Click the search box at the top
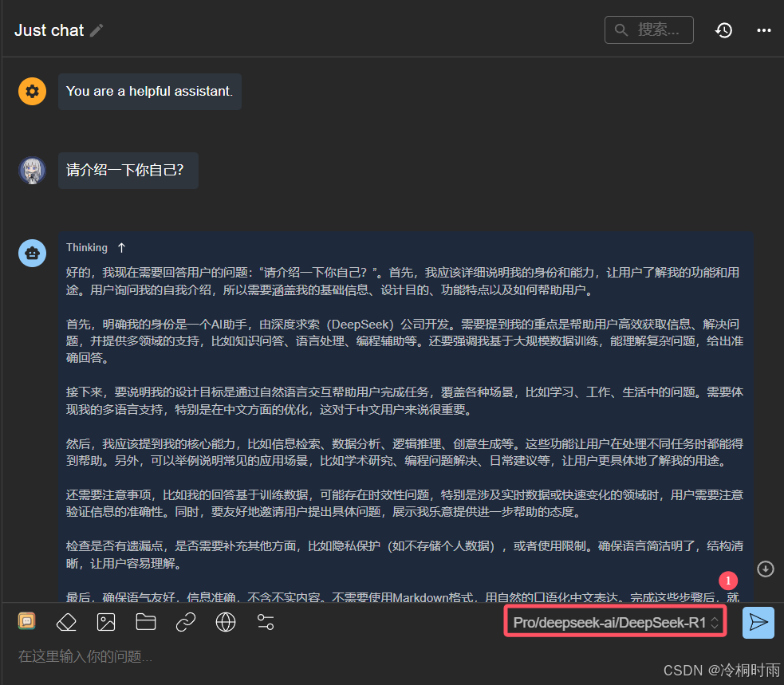 648,30
